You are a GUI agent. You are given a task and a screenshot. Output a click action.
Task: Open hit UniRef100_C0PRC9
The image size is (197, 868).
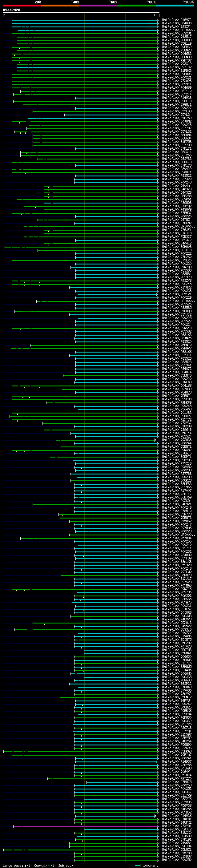176,47
